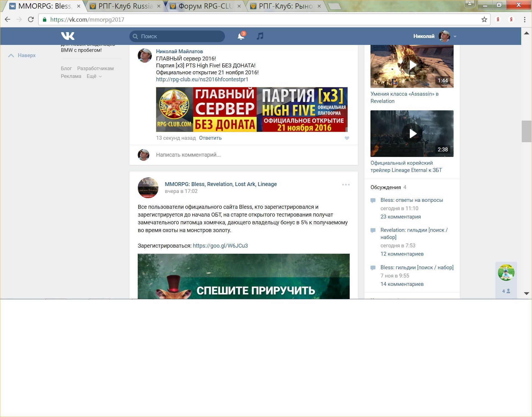Click the search magnifier icon
Image resolution: width=532 pixels, height=417 pixels.
pos(135,36)
